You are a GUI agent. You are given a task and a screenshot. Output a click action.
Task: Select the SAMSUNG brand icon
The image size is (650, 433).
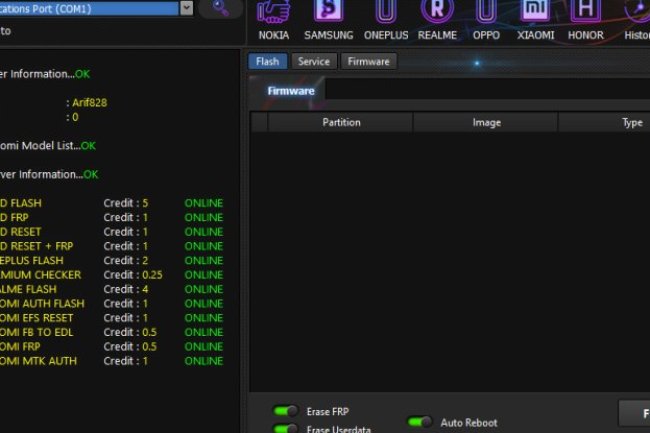point(328,20)
